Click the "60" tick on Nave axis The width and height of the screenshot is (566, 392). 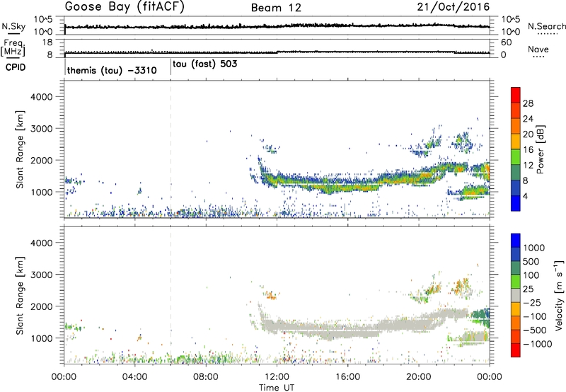(x=507, y=42)
